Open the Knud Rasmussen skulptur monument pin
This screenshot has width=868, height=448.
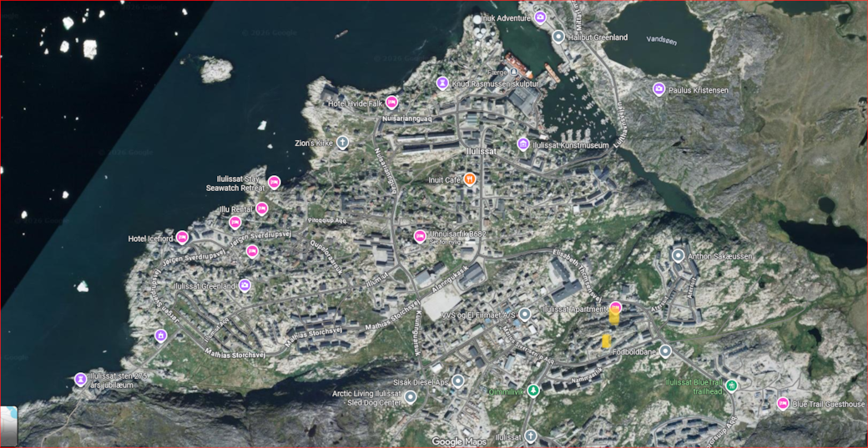[x=443, y=83]
